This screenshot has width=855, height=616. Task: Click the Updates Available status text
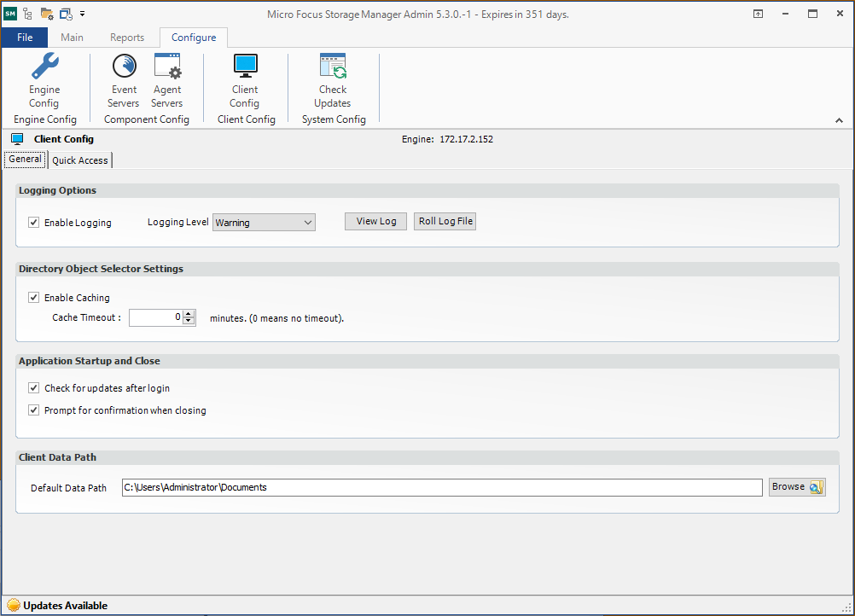click(x=66, y=606)
